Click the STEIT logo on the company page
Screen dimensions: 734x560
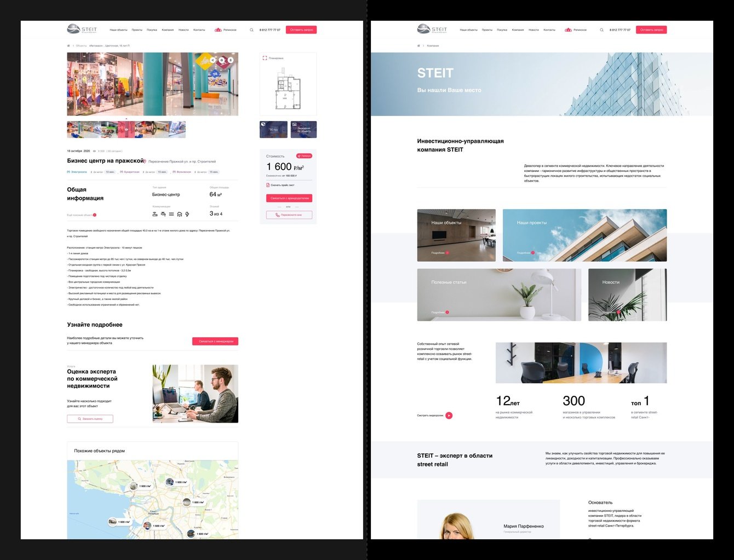coord(432,30)
